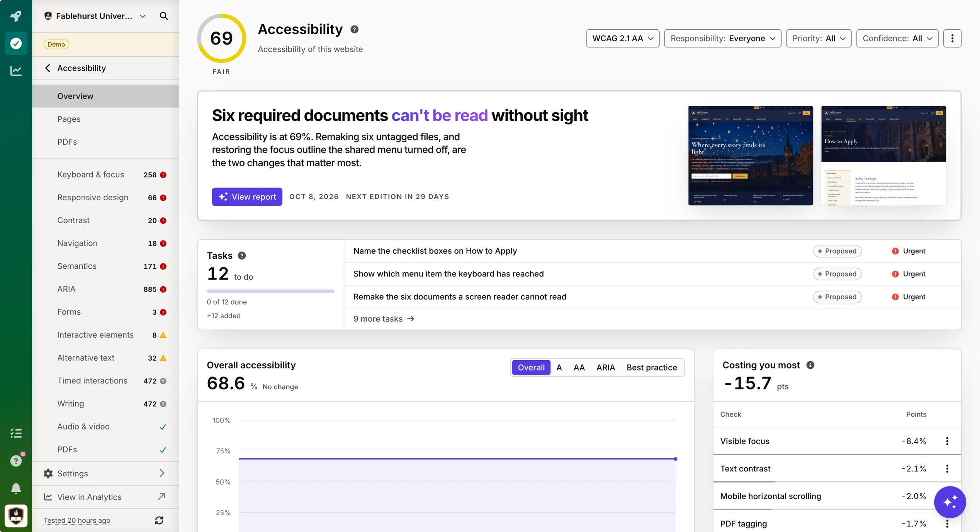The width and height of the screenshot is (980, 532).
Task: Click info icon beside Costing you most
Action: click(x=810, y=365)
